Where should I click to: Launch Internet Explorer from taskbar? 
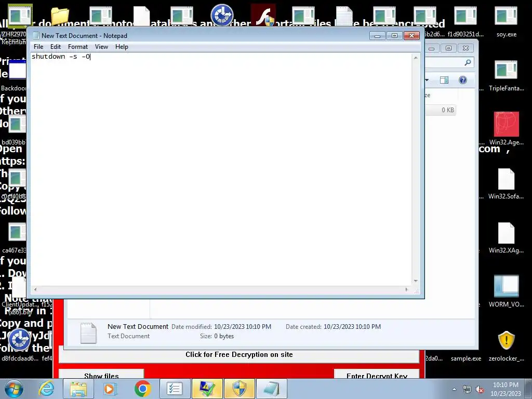46,389
